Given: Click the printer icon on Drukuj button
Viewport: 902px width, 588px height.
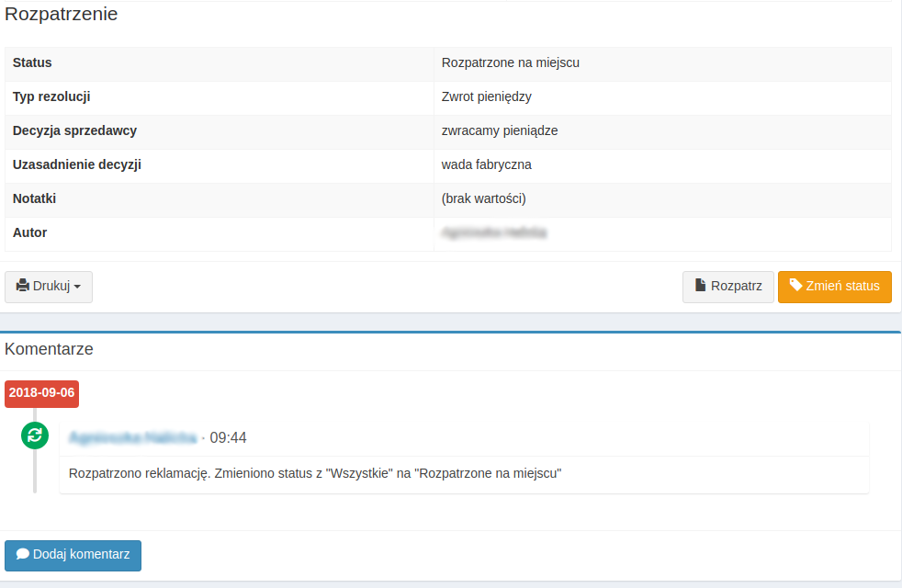Looking at the screenshot, I should tap(23, 287).
